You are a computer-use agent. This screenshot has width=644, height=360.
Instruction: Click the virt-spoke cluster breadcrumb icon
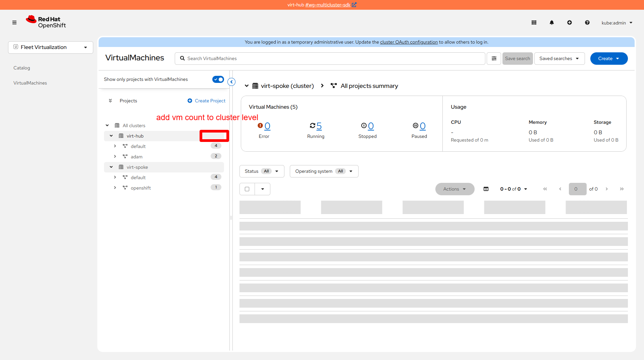point(255,86)
